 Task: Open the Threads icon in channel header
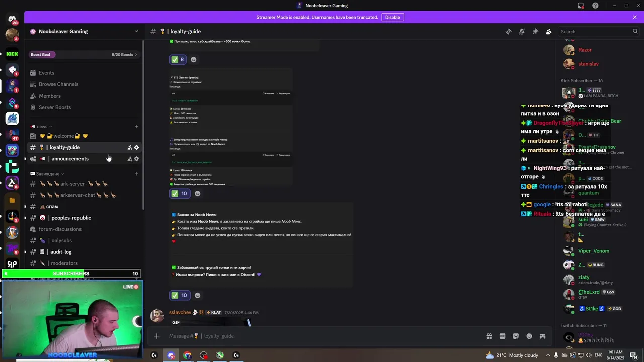click(508, 31)
